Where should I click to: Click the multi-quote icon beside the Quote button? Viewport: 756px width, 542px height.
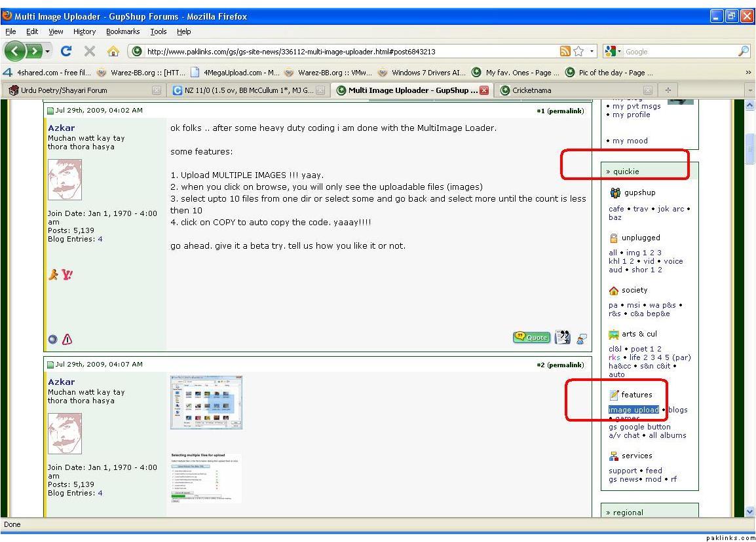coord(563,338)
